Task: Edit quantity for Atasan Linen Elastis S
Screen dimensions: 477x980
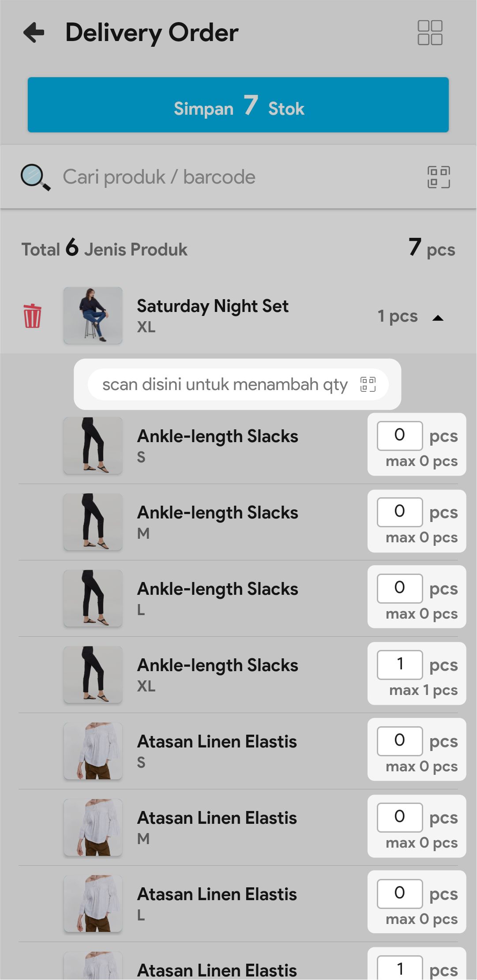Action: (400, 741)
